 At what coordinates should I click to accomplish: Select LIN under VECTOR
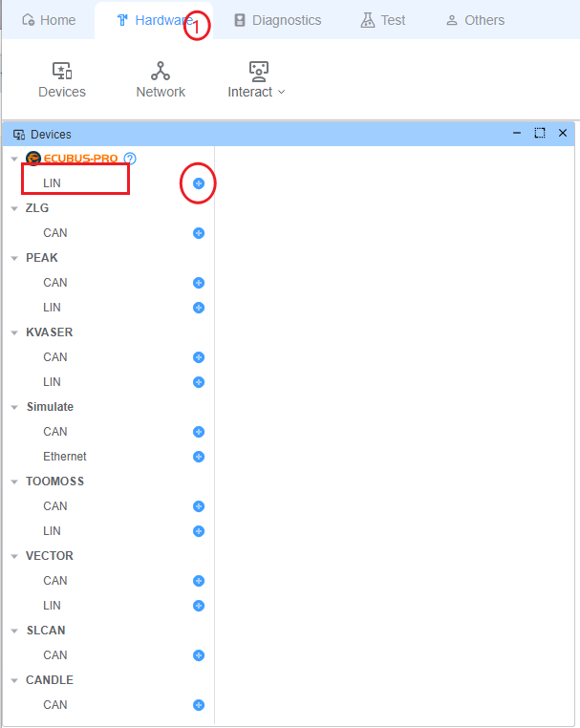click(x=52, y=606)
